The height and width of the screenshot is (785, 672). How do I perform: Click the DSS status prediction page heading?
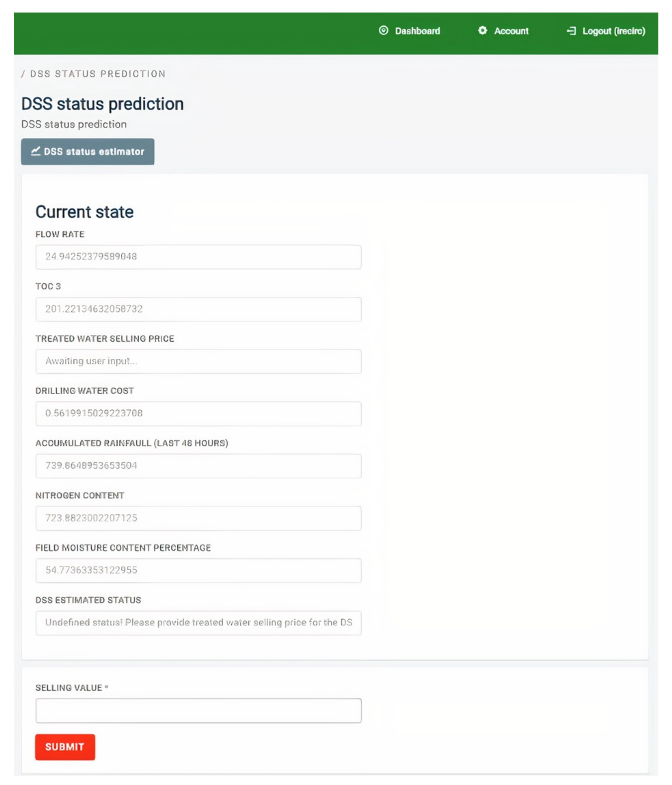click(102, 104)
